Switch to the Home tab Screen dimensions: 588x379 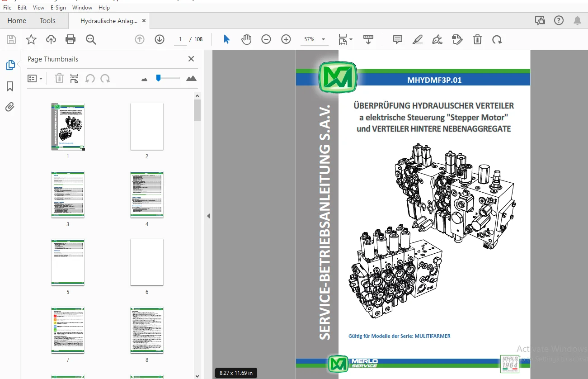tap(17, 20)
